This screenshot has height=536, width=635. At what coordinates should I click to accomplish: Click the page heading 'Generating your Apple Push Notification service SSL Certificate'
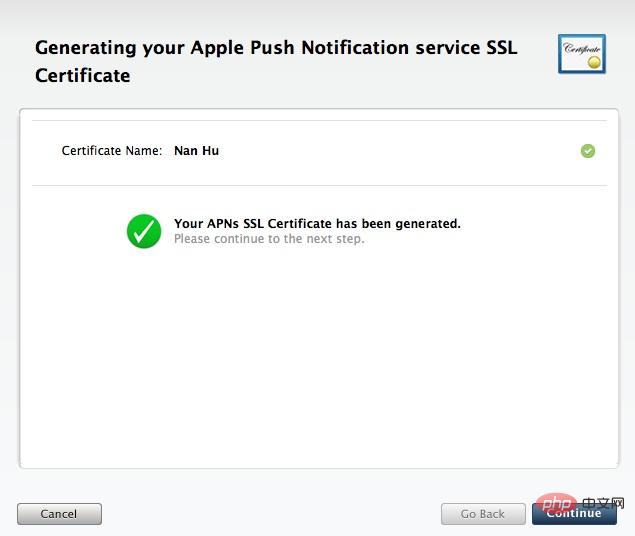[x=276, y=62]
